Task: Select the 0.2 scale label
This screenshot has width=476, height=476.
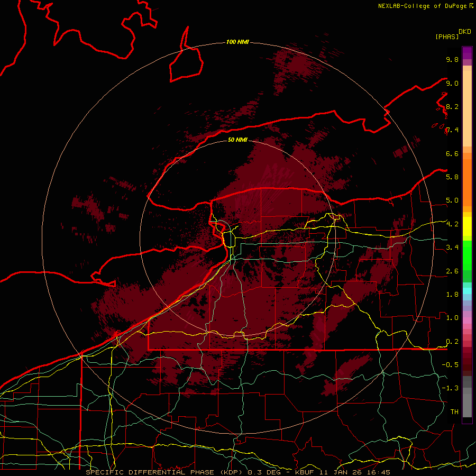Action: click(x=452, y=342)
